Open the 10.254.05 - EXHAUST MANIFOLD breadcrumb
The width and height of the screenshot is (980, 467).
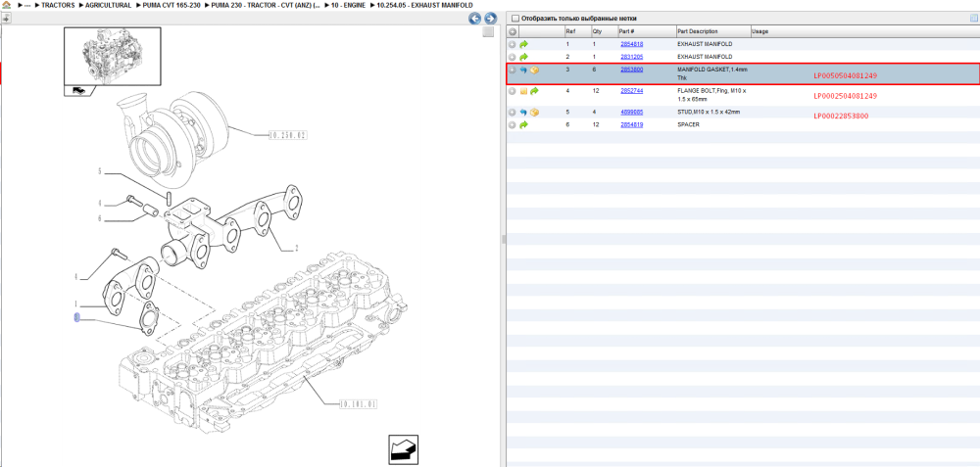click(424, 5)
